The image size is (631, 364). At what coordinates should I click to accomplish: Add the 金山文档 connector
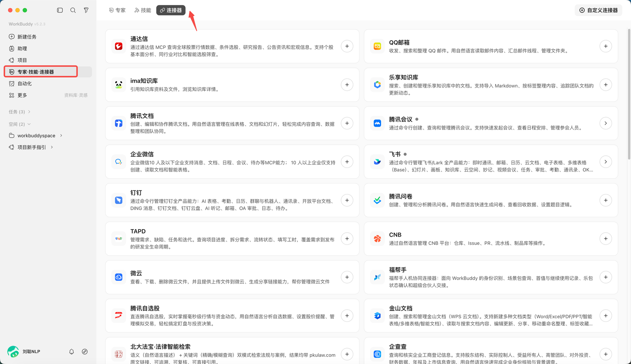tap(606, 315)
